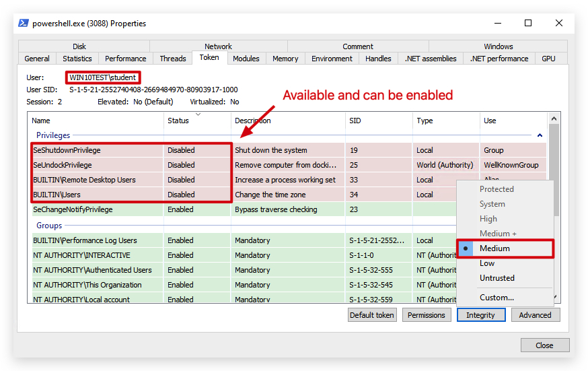Open the Comment tab
Screen dimensions: 588x371
[x=358, y=46]
